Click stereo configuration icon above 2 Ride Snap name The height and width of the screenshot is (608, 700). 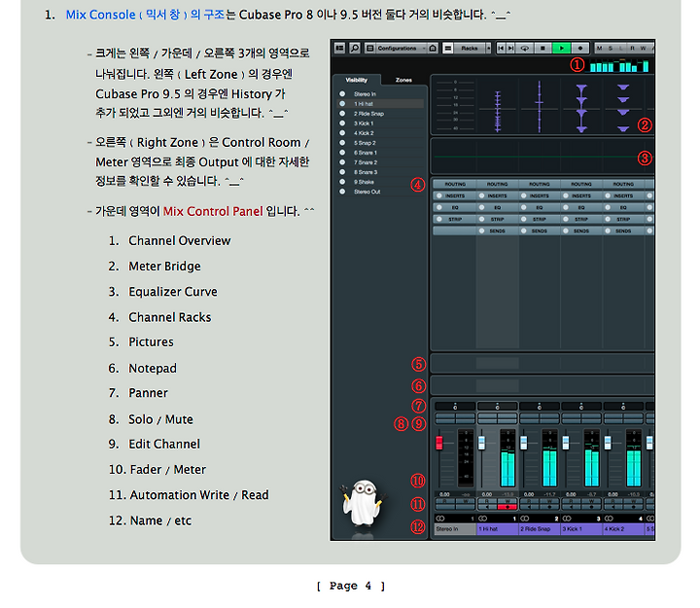click(x=525, y=519)
